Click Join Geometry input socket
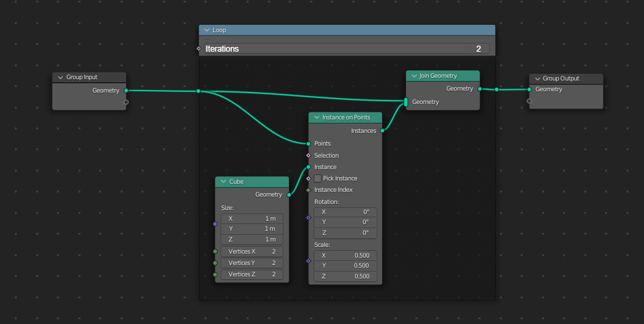 point(406,102)
